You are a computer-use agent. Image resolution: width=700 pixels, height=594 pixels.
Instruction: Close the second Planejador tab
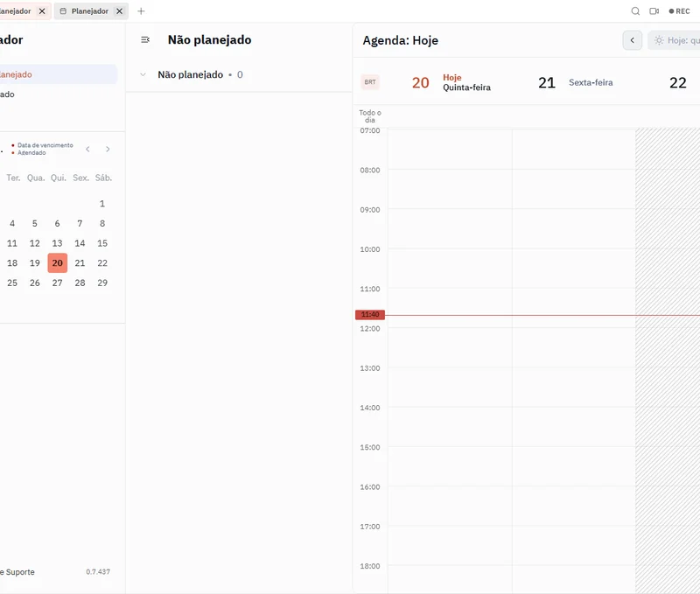pyautogui.click(x=120, y=11)
